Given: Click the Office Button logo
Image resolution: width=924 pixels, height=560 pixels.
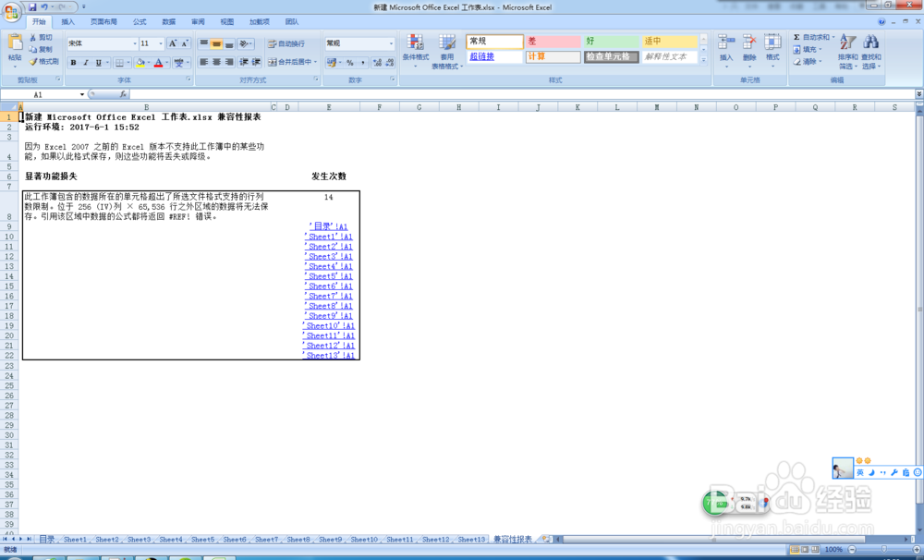Looking at the screenshot, I should click(11, 11).
